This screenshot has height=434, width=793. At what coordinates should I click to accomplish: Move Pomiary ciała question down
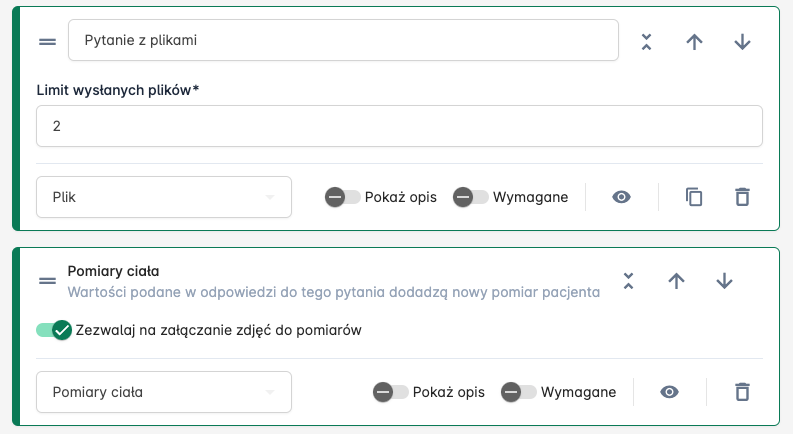(724, 281)
